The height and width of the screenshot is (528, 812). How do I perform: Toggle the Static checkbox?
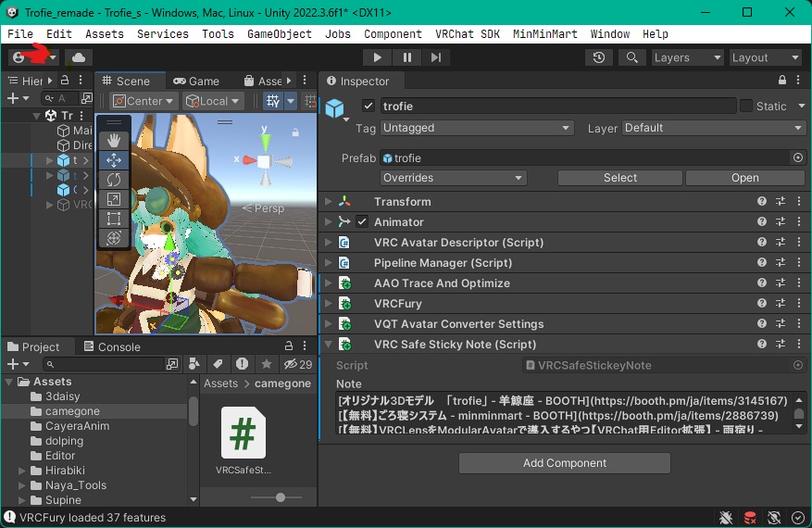[x=746, y=106]
